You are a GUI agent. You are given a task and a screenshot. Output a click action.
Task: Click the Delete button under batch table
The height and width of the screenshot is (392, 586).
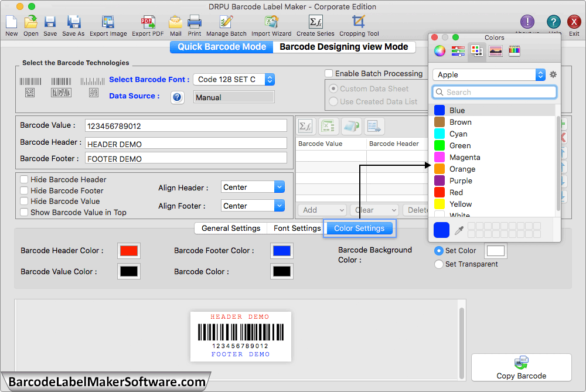click(416, 210)
